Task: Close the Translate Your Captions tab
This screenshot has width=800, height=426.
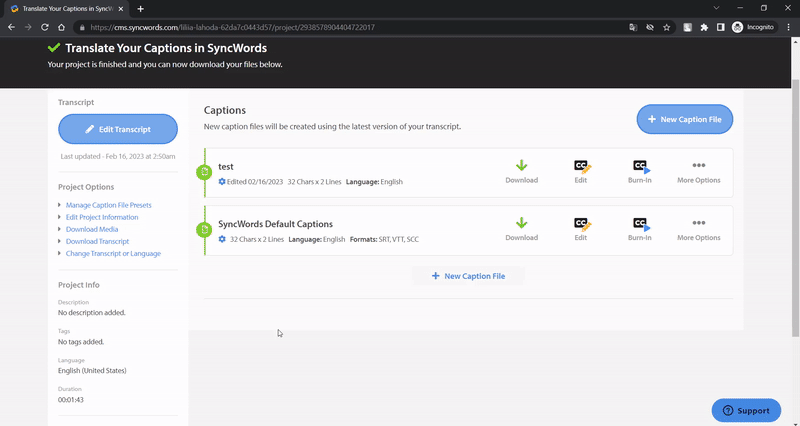Action: coord(121,9)
